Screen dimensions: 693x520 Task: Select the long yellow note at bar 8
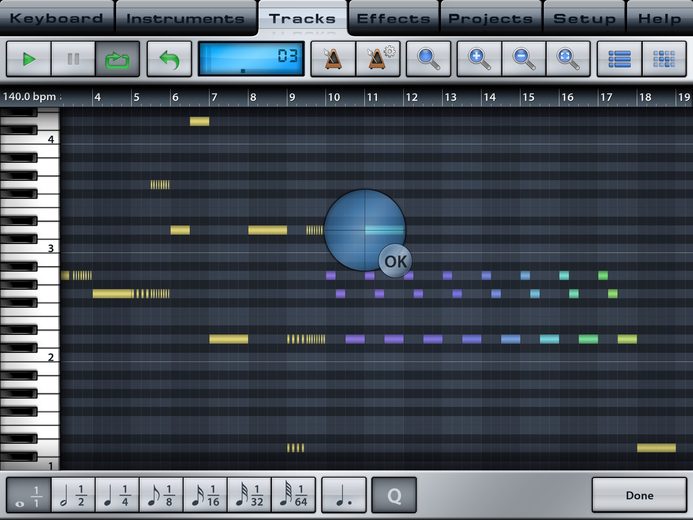[267, 230]
